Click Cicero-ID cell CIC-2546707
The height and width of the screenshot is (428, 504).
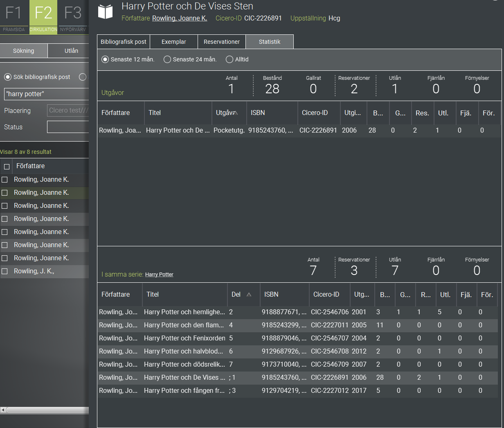coord(330,338)
